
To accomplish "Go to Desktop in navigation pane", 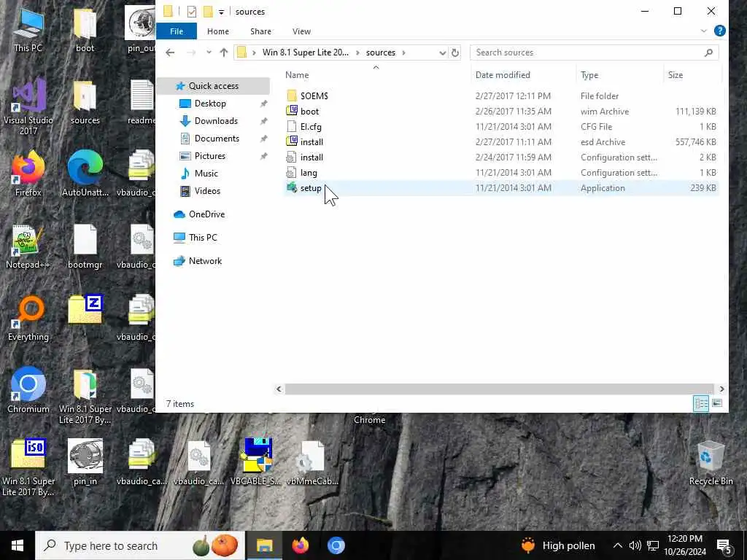I will click(x=209, y=104).
